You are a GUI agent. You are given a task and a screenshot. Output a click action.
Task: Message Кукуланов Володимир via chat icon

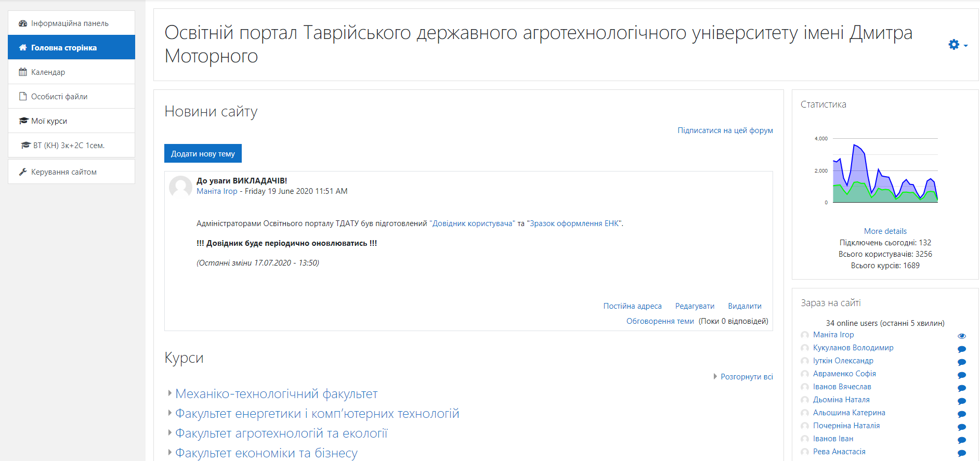(x=962, y=349)
